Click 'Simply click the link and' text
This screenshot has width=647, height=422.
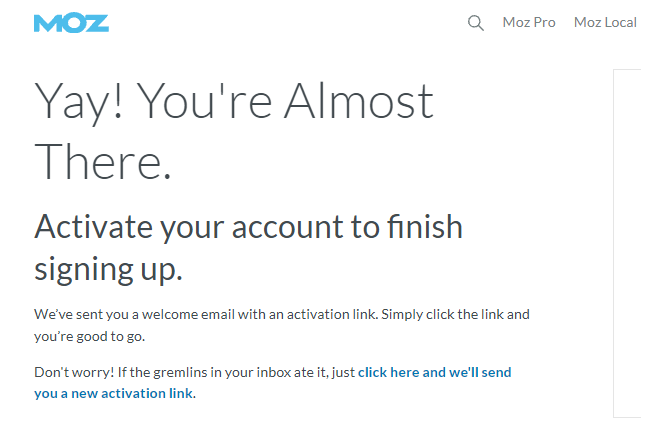pos(455,314)
